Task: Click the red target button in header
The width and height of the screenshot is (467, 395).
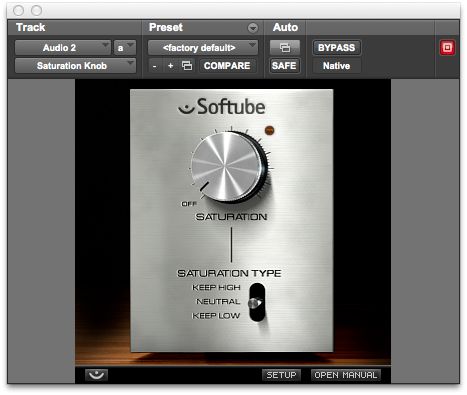Action: click(x=447, y=48)
